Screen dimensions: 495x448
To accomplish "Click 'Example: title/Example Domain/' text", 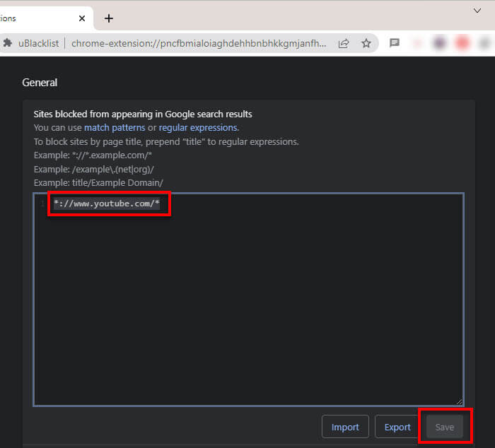I will coord(98,183).
